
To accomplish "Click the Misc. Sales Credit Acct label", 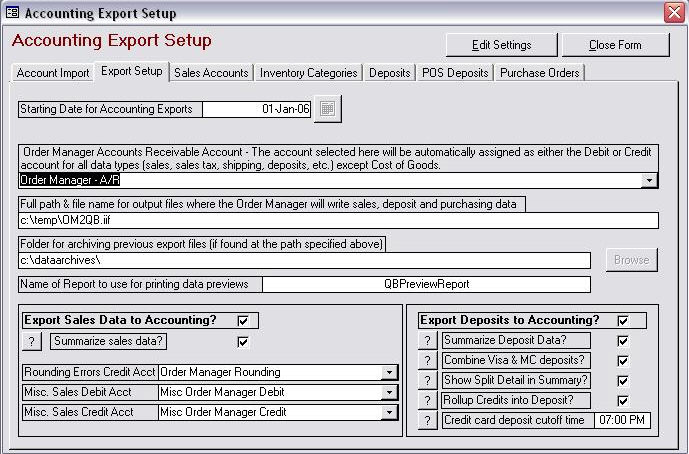I will click(x=90, y=412).
